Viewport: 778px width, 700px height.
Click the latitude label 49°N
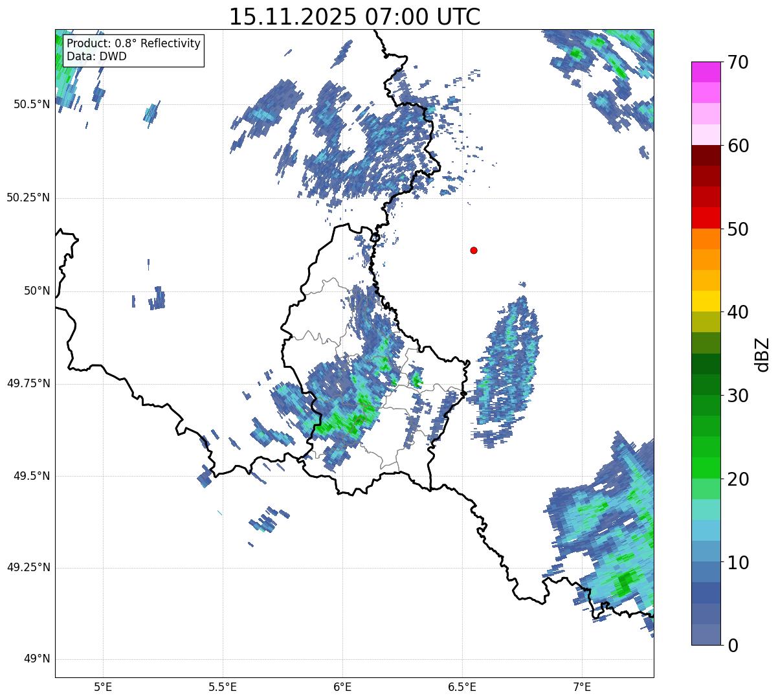[37, 659]
